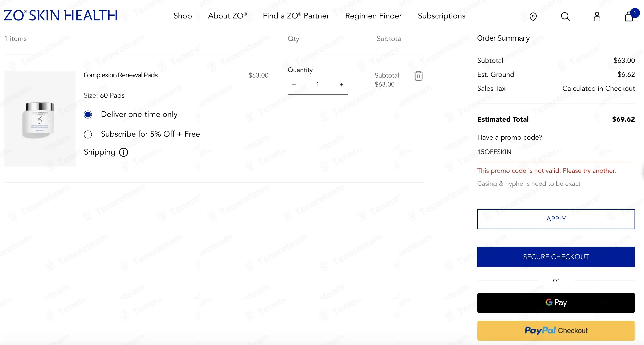Click Casing & hyphens hint text
The image size is (644, 345).
529,184
